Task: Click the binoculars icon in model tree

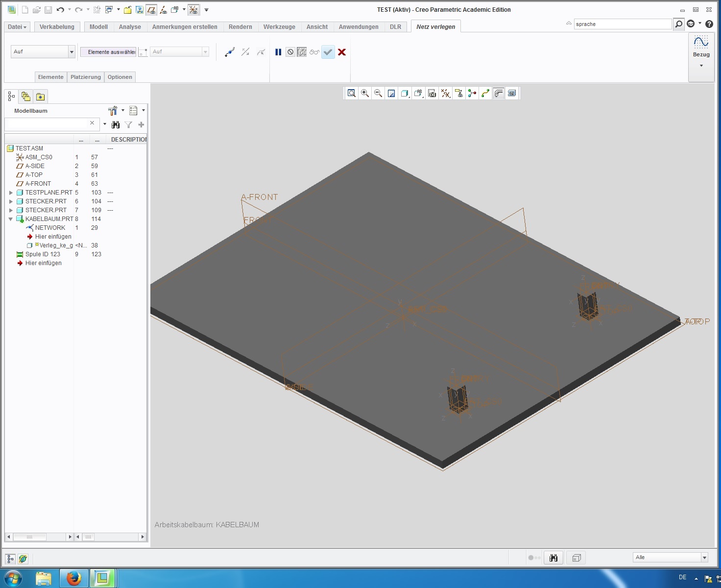Action: (x=116, y=124)
